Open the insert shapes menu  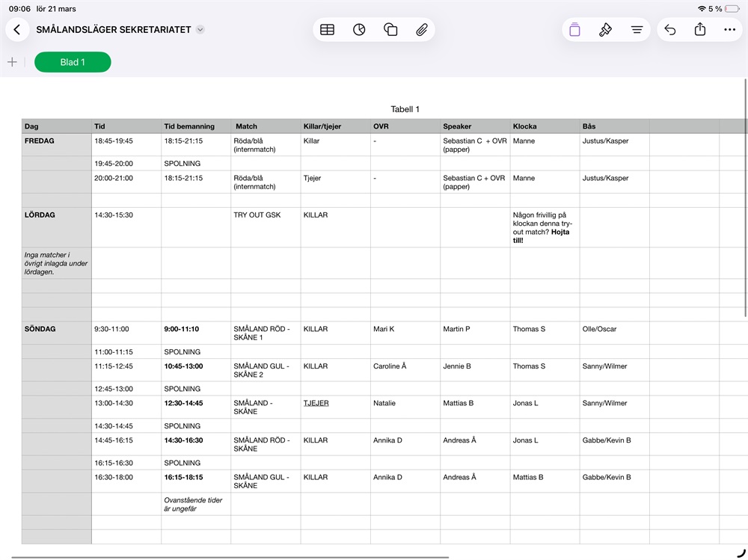(390, 30)
